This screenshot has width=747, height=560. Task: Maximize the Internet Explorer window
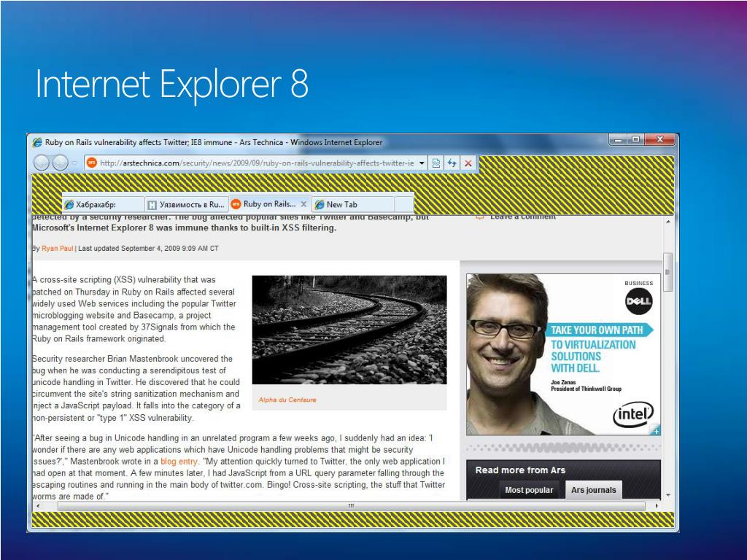pyautogui.click(x=635, y=139)
